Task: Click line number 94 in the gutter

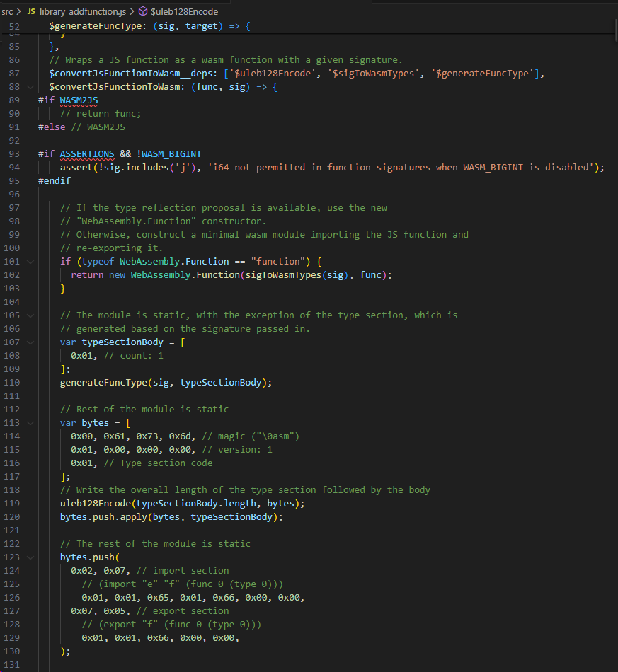Action: click(14, 168)
